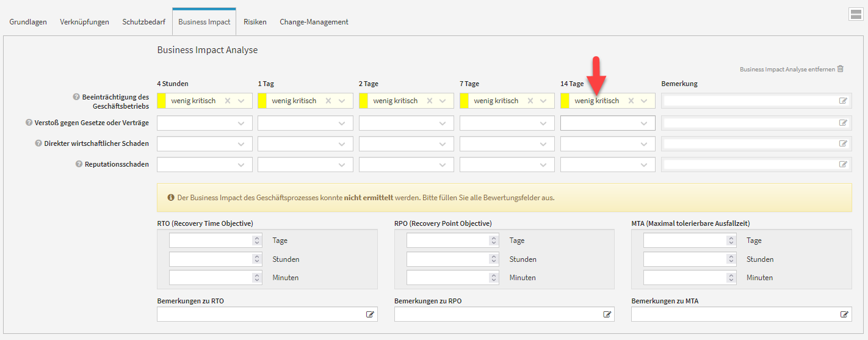Open edit icon in Bemerkungen zu RTO field
The image size is (868, 340).
tap(370, 314)
